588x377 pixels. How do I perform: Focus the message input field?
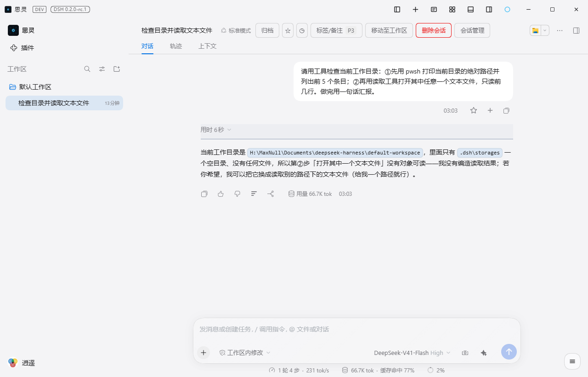356,329
